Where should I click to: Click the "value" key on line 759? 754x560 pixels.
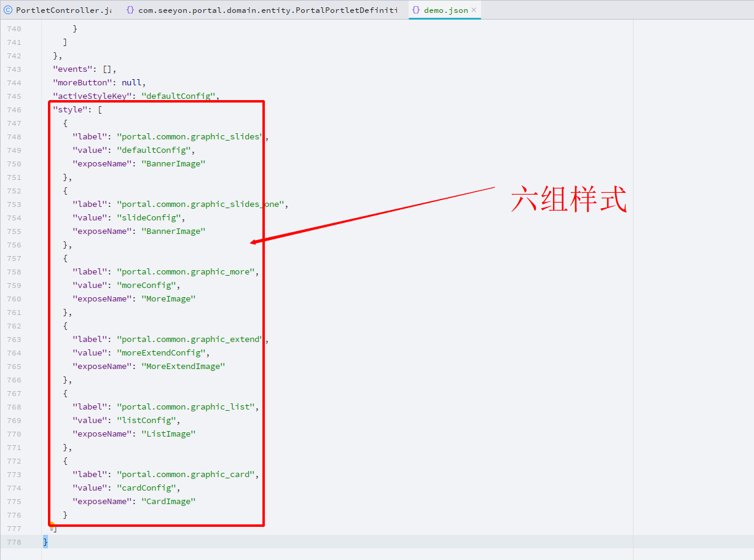90,286
